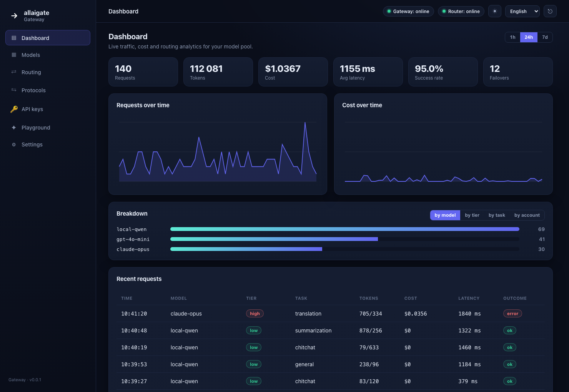This screenshot has width=569, height=392.
Task: Click the '41' count for gpt-4o-mini
Action: [542, 239]
